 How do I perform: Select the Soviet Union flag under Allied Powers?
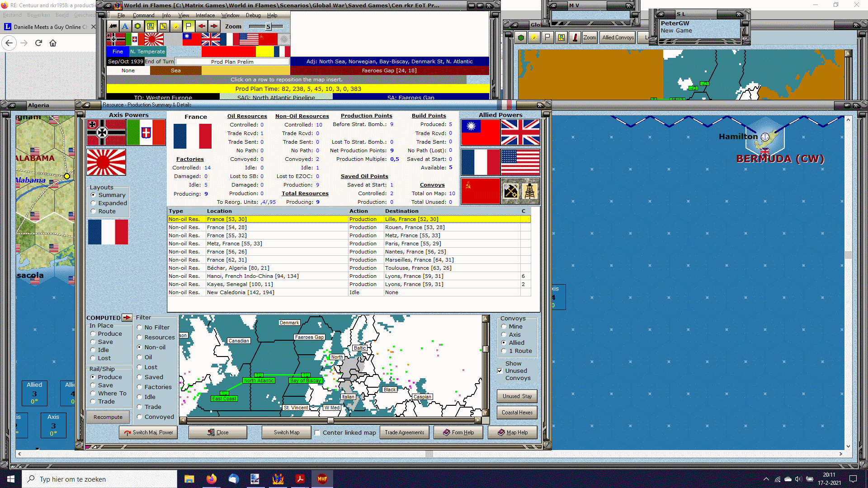pos(480,191)
